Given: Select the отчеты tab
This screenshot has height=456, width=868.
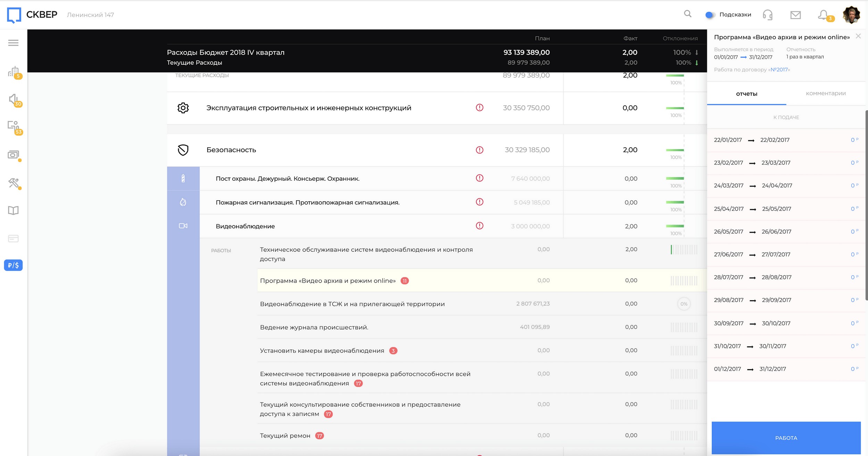Looking at the screenshot, I should point(746,94).
